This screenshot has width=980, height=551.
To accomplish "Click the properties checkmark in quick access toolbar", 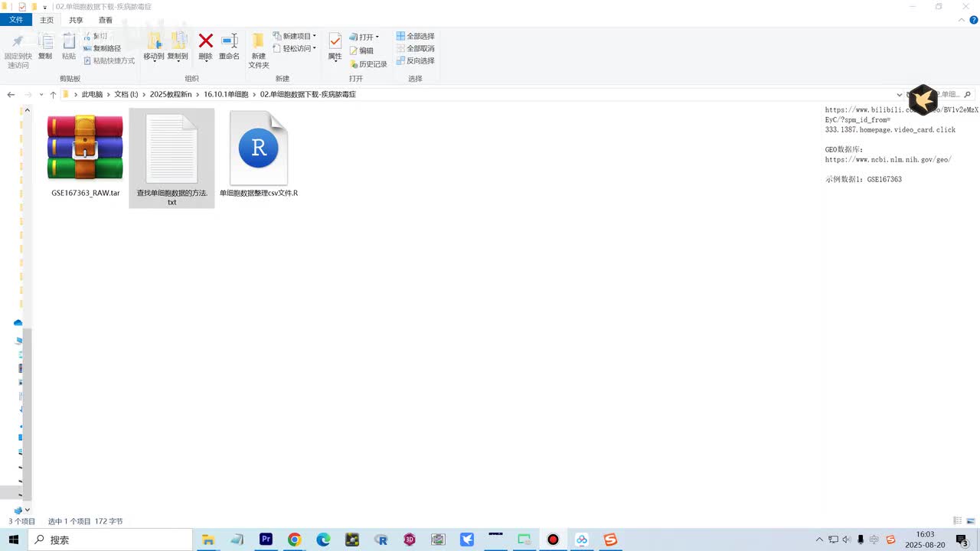I will (22, 7).
